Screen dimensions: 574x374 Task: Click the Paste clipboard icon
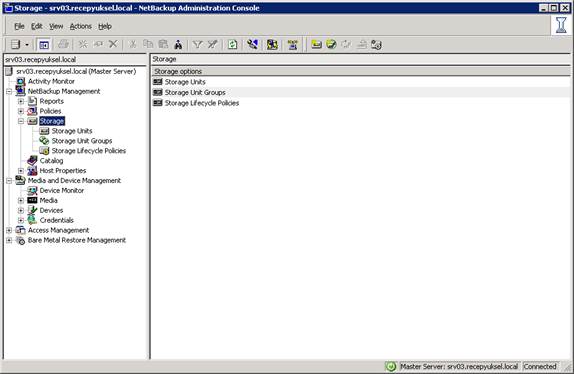pos(163,44)
